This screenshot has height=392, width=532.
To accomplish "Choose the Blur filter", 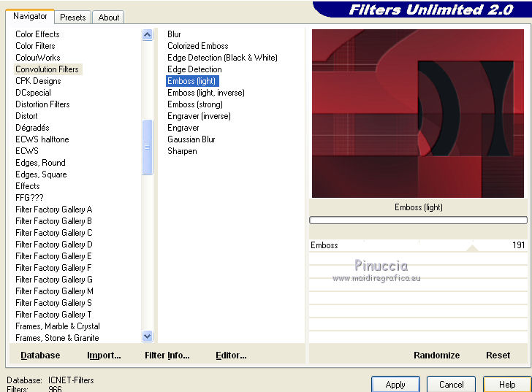I will [x=174, y=34].
